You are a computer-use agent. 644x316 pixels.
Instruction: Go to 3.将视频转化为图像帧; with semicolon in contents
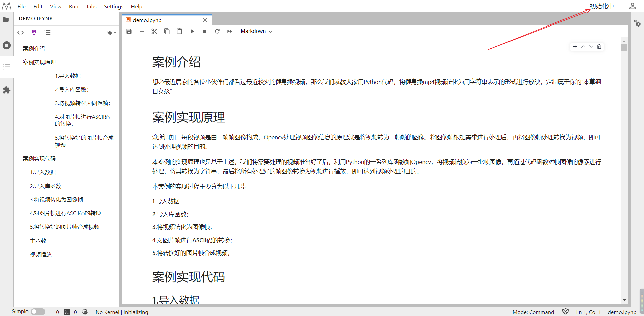click(83, 103)
